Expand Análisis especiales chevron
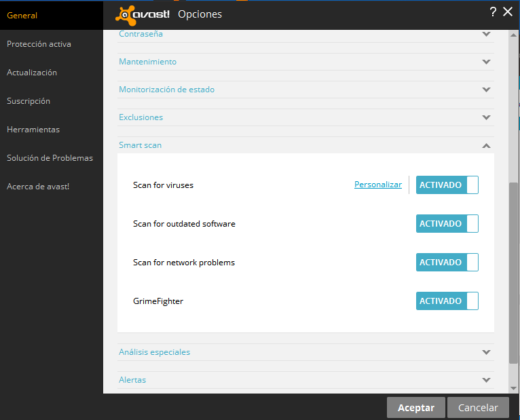The height and width of the screenshot is (420, 520). (486, 352)
